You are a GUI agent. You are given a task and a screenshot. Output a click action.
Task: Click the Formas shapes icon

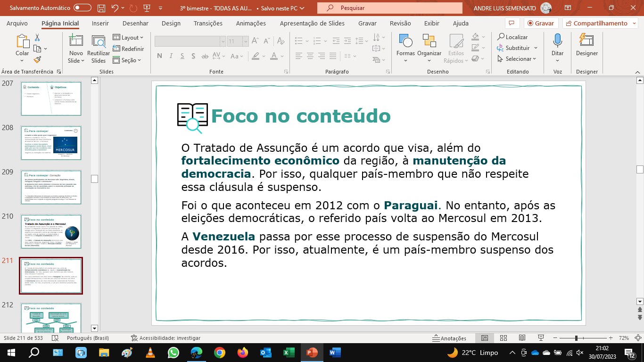tap(405, 41)
